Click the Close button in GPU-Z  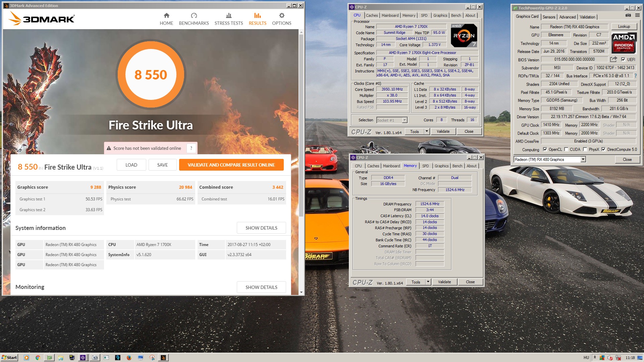(x=627, y=160)
